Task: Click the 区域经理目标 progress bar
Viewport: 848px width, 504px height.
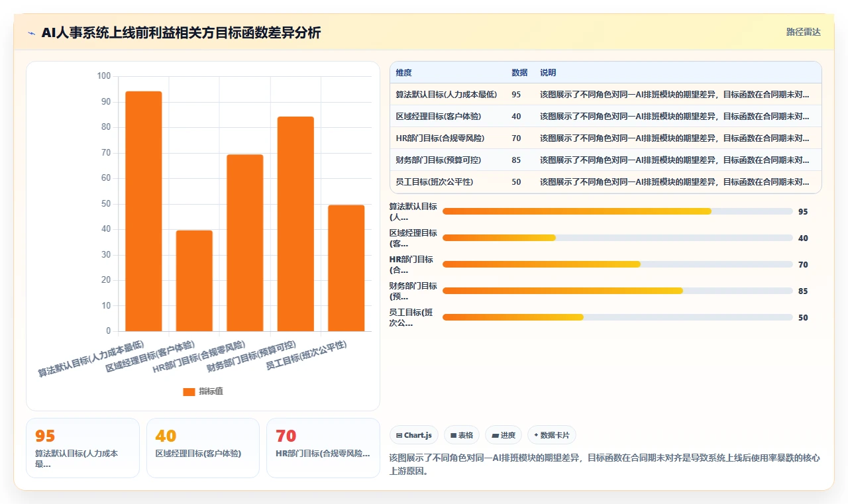Action: 617,238
